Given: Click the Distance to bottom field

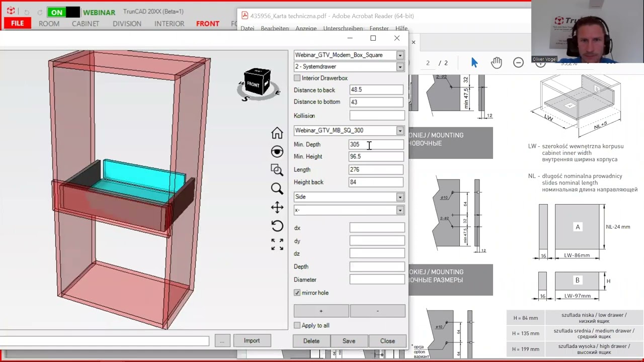Looking at the screenshot, I should pos(376,102).
